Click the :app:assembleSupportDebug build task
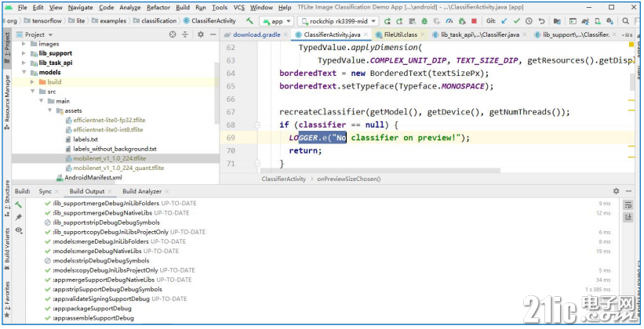 [93, 318]
